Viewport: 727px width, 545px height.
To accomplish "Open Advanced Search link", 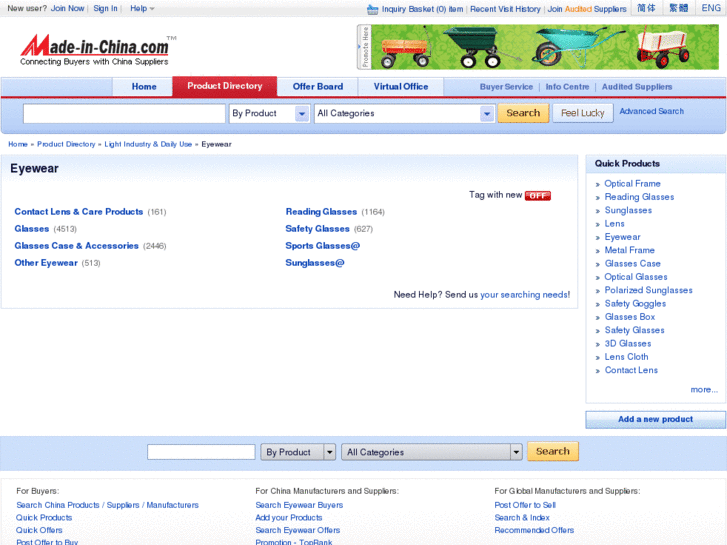I will coord(651,111).
